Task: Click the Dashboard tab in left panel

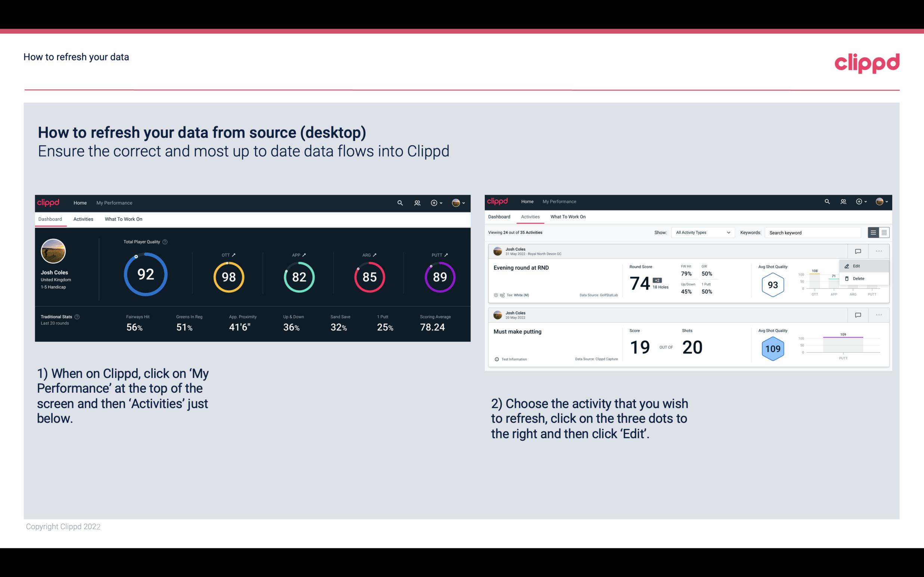Action: (x=50, y=219)
